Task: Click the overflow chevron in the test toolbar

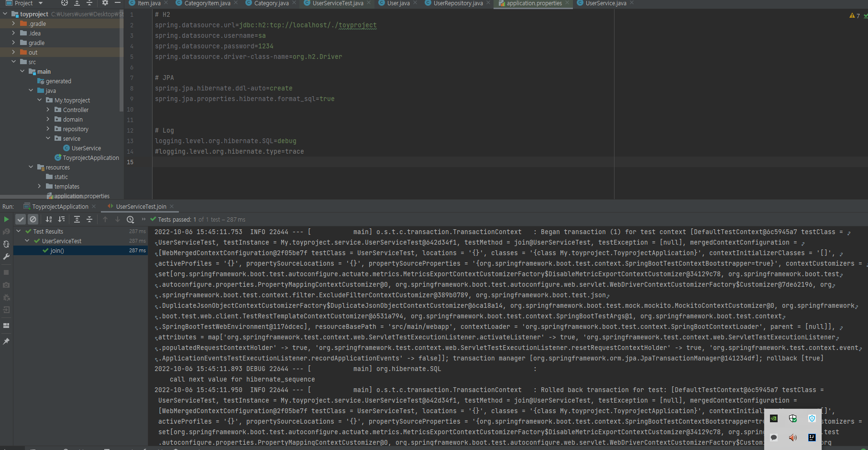Action: tap(144, 219)
